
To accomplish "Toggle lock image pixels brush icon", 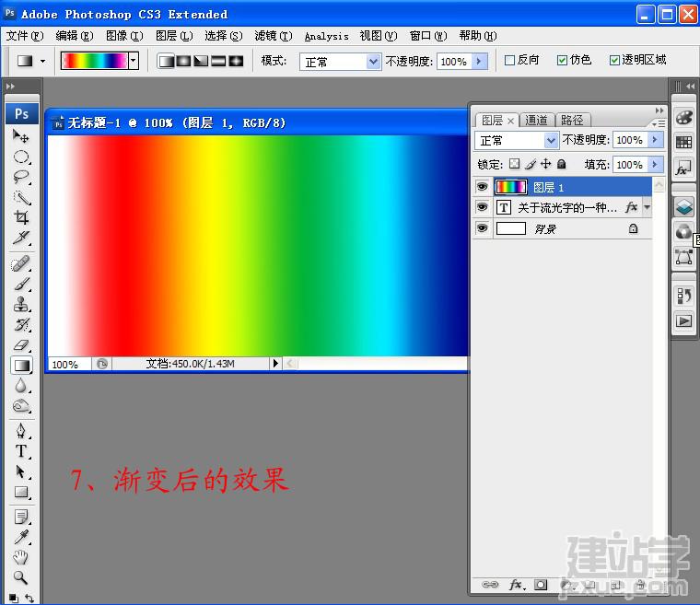I will 531,164.
